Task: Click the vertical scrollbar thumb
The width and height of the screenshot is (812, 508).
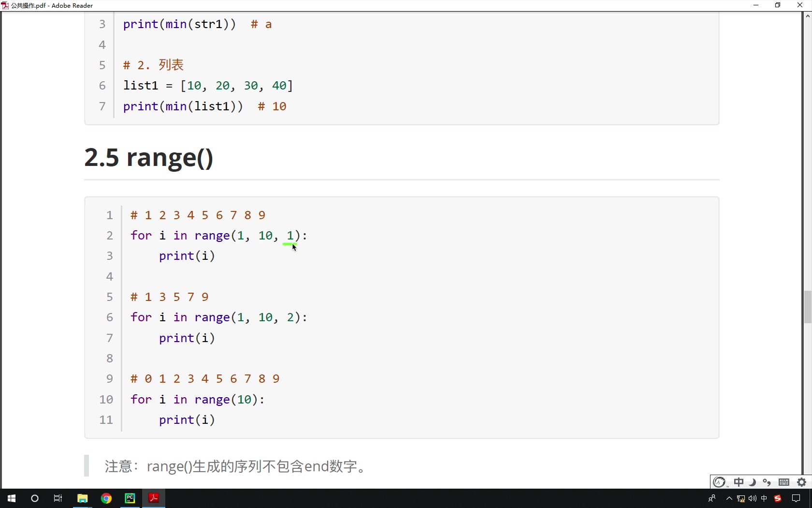Action: click(x=808, y=307)
